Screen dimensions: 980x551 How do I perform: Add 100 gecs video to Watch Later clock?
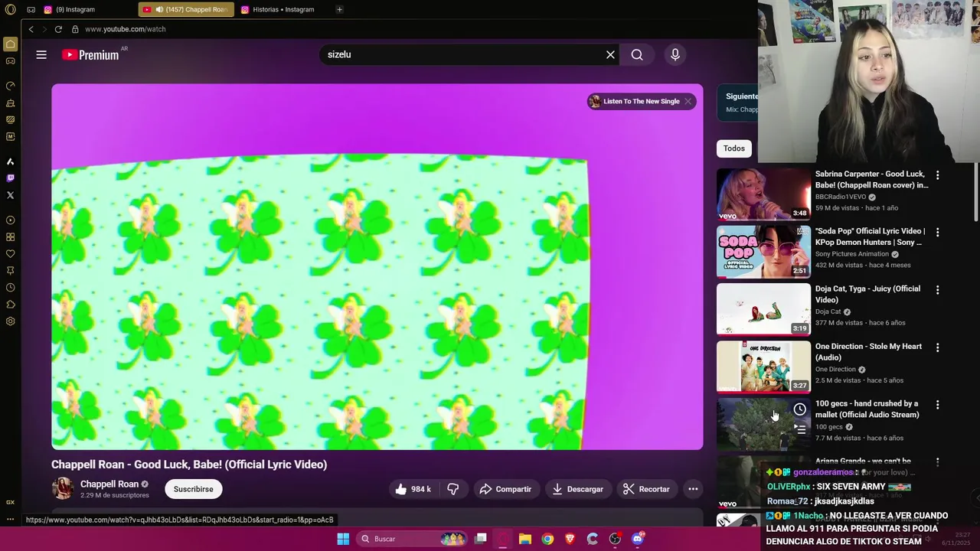pyautogui.click(x=799, y=409)
